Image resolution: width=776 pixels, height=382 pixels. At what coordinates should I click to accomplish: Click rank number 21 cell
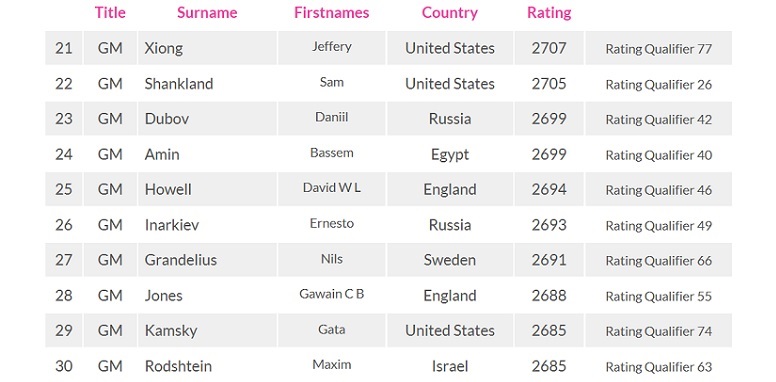tap(64, 48)
